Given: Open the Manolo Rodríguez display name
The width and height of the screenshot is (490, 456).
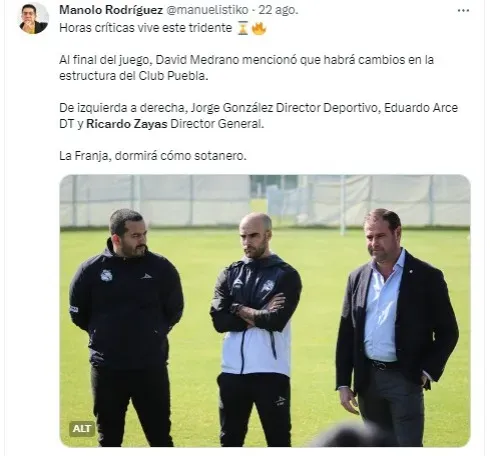Looking at the screenshot, I should coord(111,10).
